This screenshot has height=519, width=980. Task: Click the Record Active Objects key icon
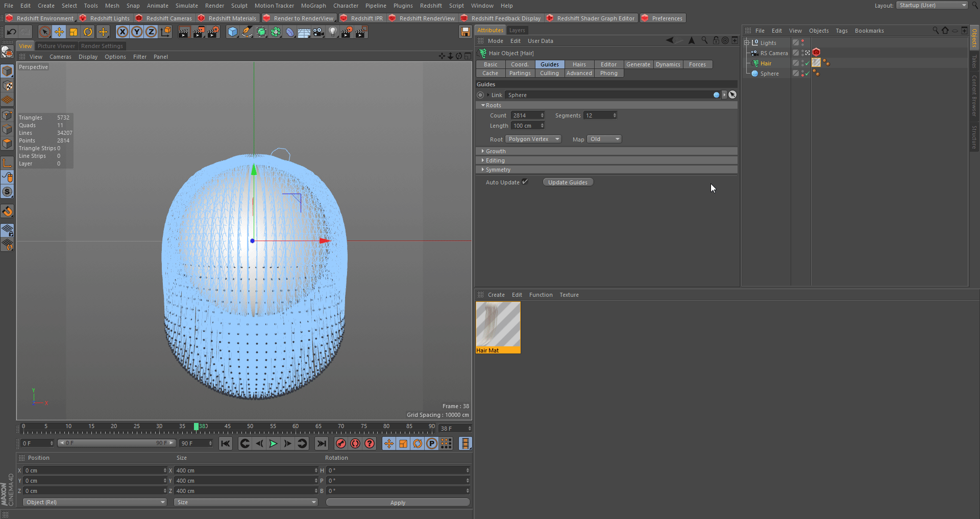point(341,443)
